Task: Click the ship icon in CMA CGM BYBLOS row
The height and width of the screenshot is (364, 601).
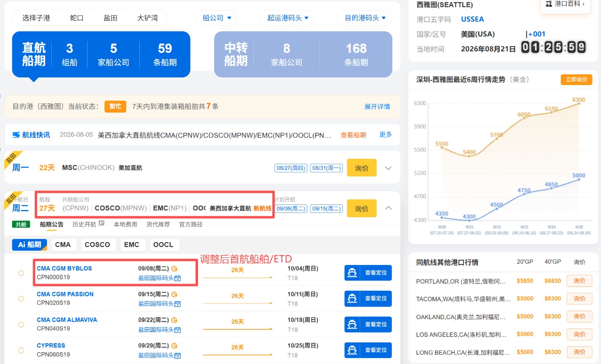Action: (x=352, y=273)
